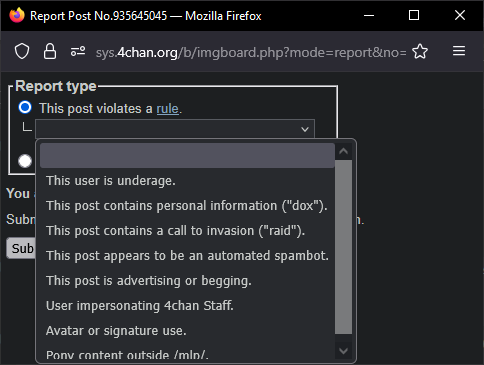The image size is (484, 365).
Task: Click the dropdown list scrollbar thumb
Action: (343, 247)
